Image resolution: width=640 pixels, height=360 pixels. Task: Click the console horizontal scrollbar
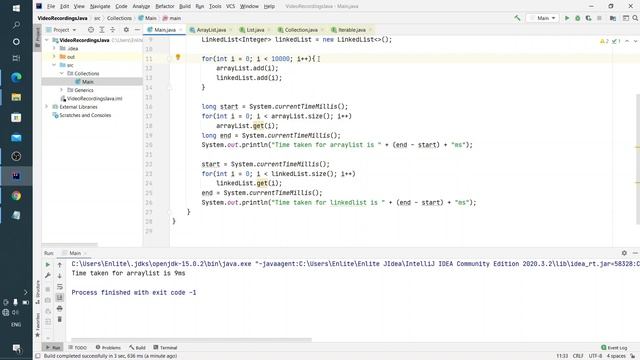(191, 339)
